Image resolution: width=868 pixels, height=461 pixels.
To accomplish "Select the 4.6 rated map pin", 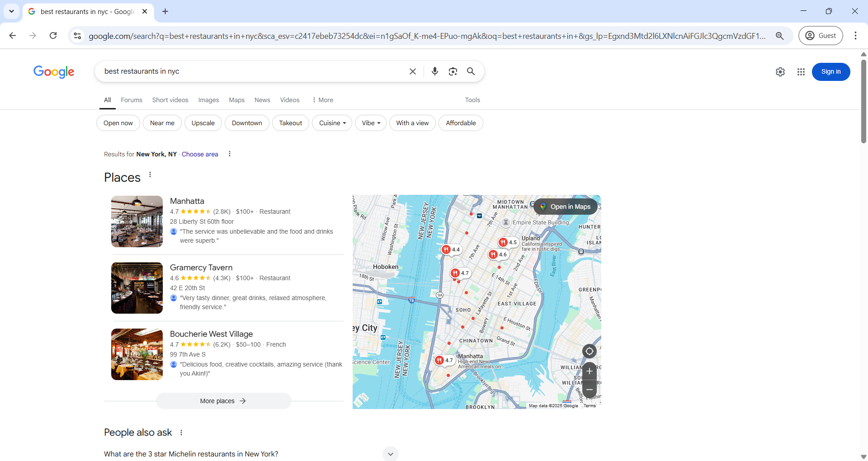I will (498, 254).
